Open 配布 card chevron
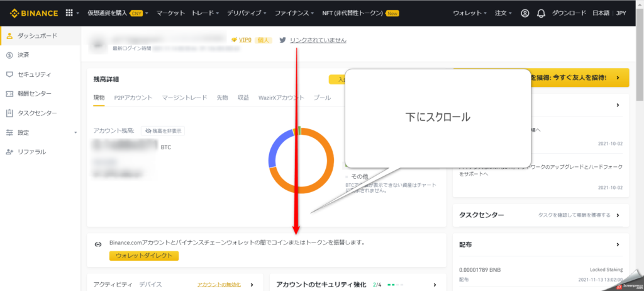This screenshot has height=291, width=644. [618, 244]
